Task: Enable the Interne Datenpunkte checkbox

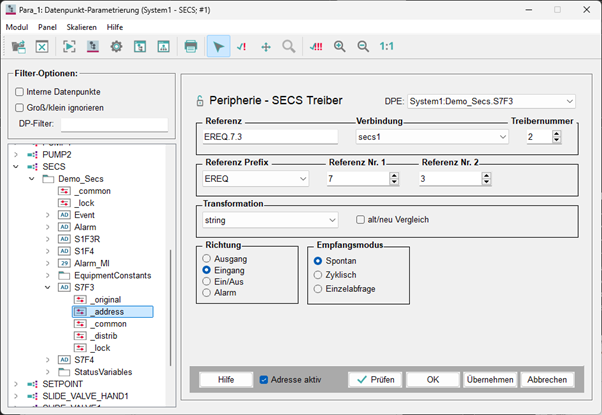Action: coord(20,92)
